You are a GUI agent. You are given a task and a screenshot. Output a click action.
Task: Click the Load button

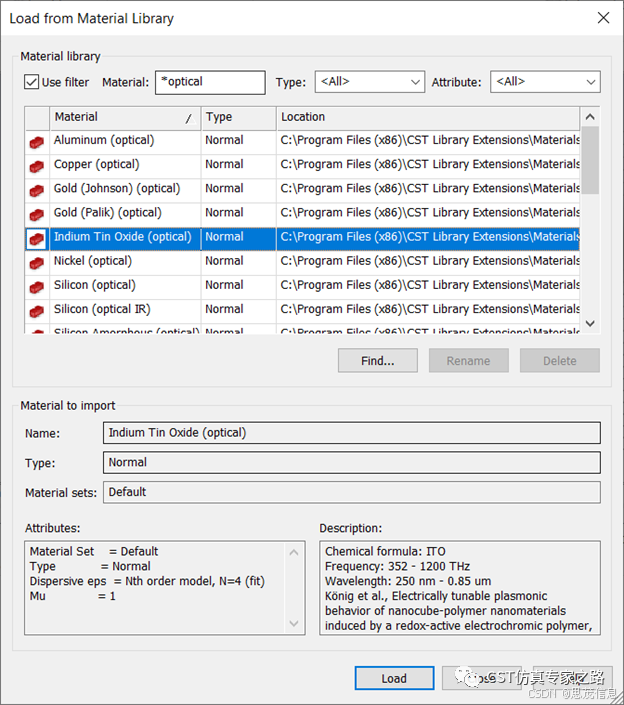[x=394, y=678]
